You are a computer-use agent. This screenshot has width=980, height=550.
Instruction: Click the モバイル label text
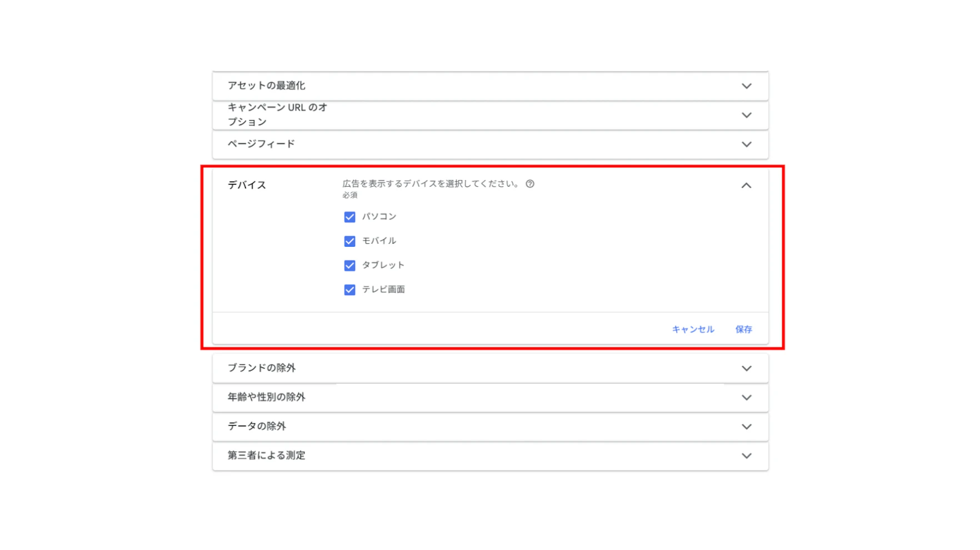[379, 241]
